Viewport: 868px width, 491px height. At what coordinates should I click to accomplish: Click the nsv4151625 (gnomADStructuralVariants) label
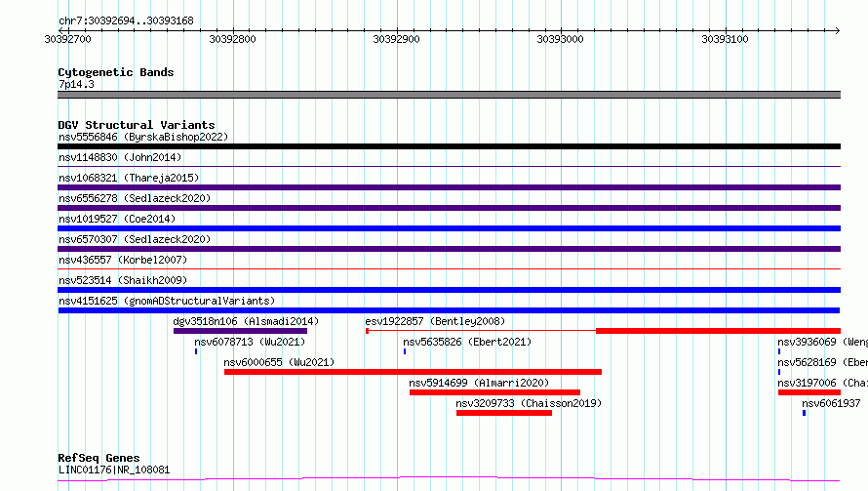tap(167, 301)
